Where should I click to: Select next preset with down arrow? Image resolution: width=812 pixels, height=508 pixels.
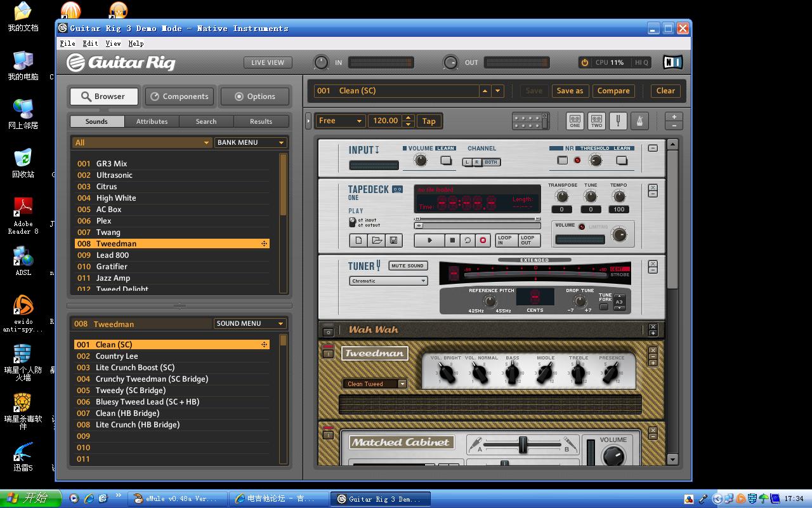pos(498,91)
